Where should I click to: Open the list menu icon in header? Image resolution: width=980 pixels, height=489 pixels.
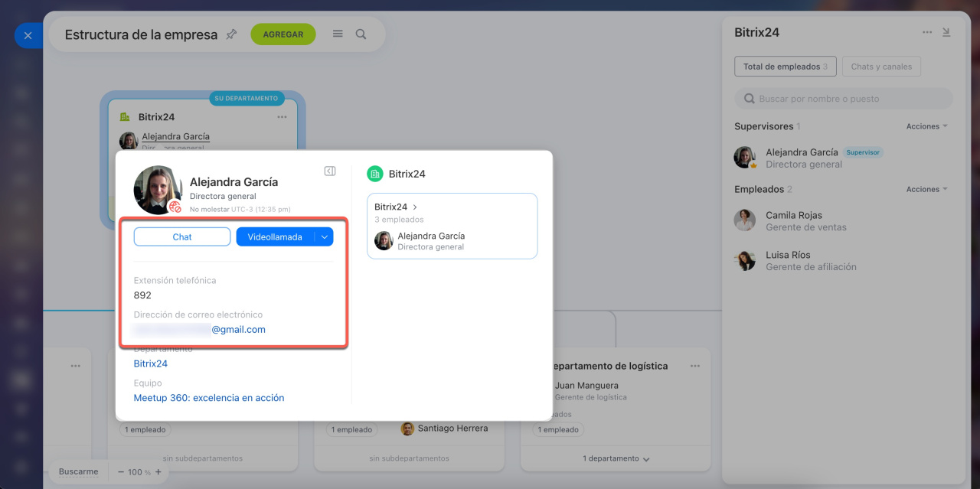tap(338, 34)
